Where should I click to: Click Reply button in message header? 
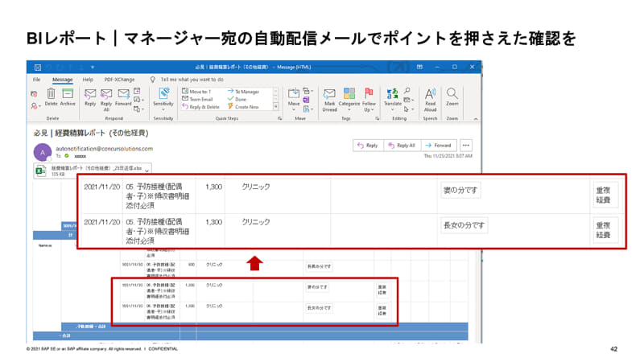[x=368, y=146]
